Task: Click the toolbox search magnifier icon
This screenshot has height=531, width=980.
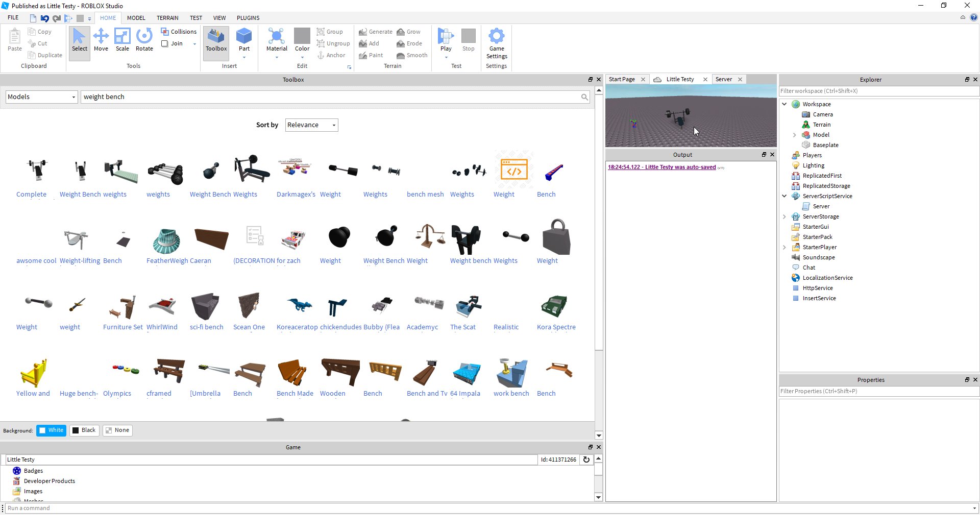Action: tap(584, 97)
